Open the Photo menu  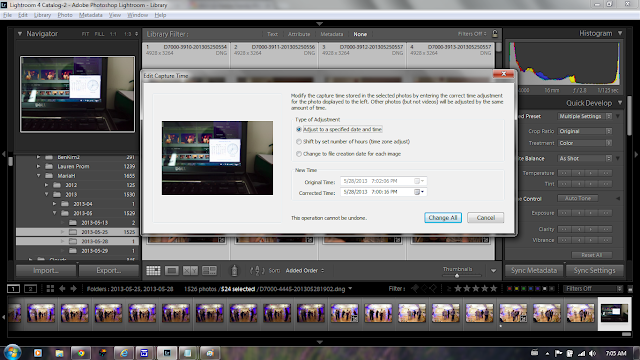point(64,15)
